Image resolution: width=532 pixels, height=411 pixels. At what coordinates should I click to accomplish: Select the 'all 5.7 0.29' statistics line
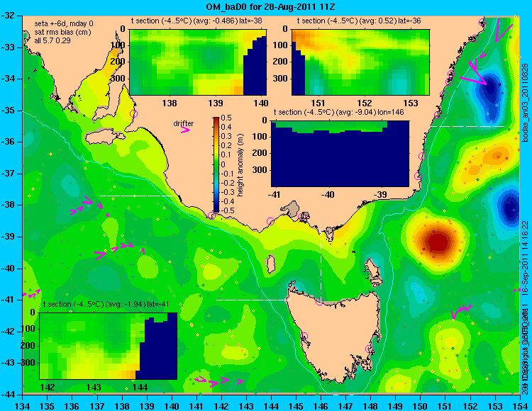[52, 40]
